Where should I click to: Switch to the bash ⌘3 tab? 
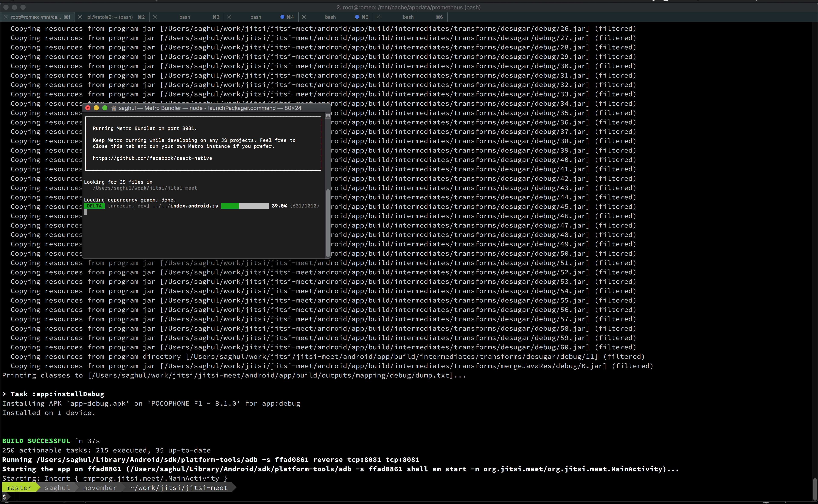(x=185, y=17)
